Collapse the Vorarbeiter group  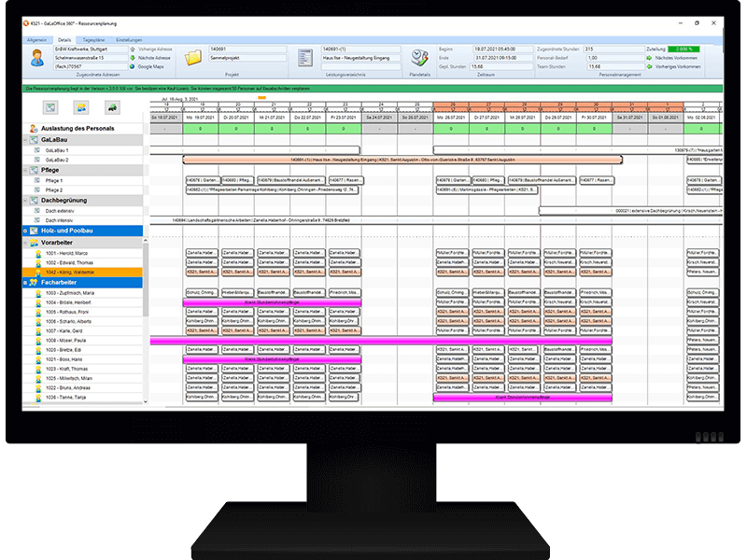pyautogui.click(x=26, y=243)
